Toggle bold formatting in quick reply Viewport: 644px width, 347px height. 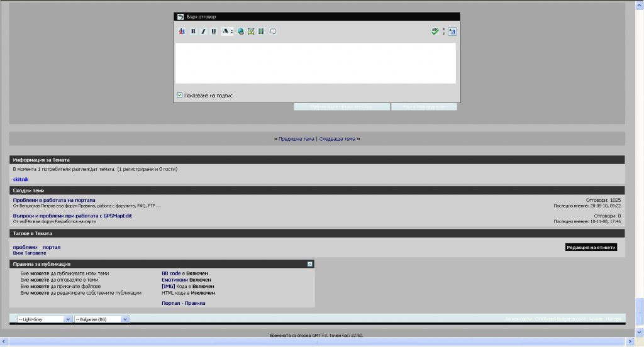193,31
